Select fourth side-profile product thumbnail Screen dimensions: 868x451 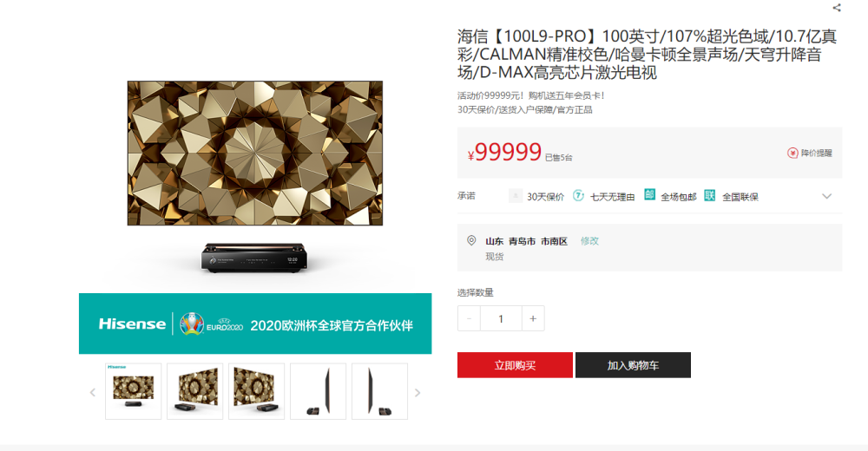click(x=319, y=391)
